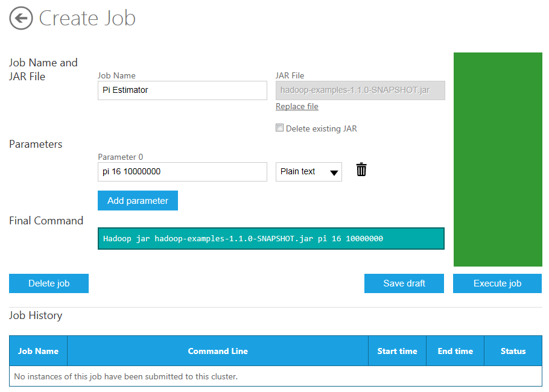The image size is (549, 392).
Task: Open the Replace file link
Action: coord(297,106)
